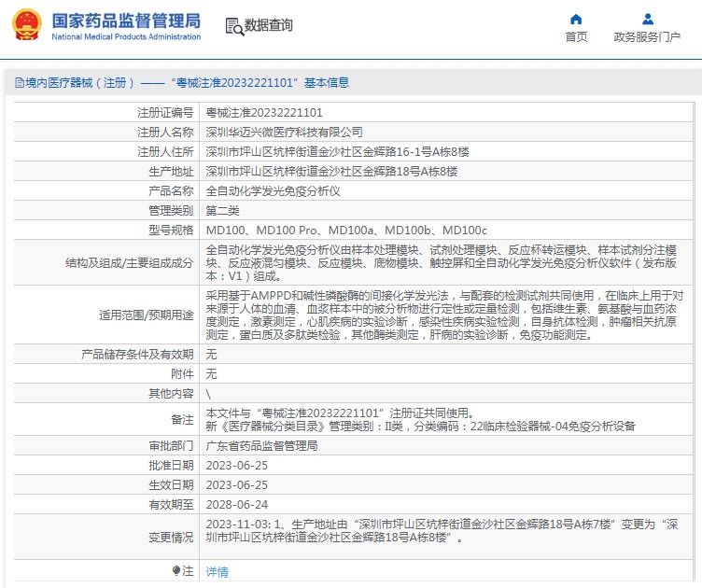Click the 管理类别 value 第二类
Screen dimensions: 702x588
click(222, 210)
